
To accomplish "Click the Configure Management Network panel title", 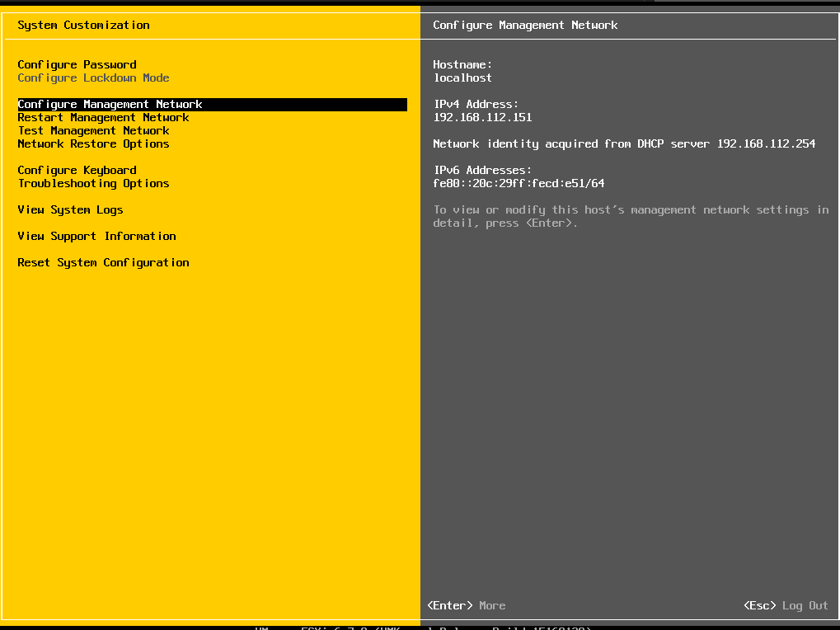I will coord(525,26).
